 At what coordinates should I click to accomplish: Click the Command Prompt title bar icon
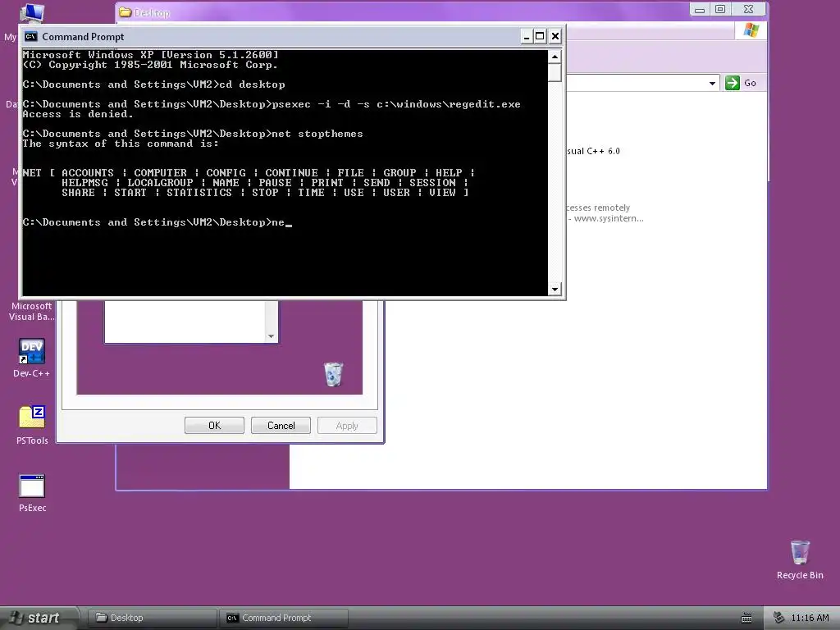[31, 36]
